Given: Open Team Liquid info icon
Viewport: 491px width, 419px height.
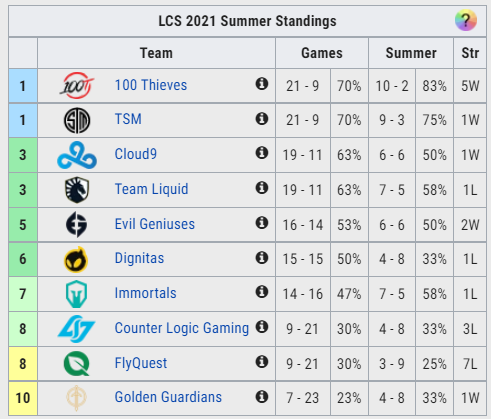Looking at the screenshot, I should pyautogui.click(x=262, y=188).
